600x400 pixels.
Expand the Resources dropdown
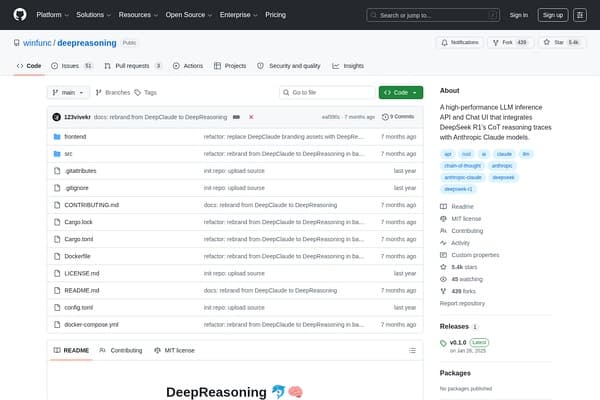(x=138, y=15)
